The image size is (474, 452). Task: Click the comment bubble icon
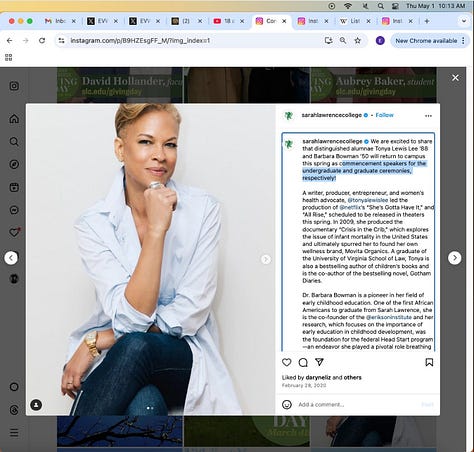[303, 362]
